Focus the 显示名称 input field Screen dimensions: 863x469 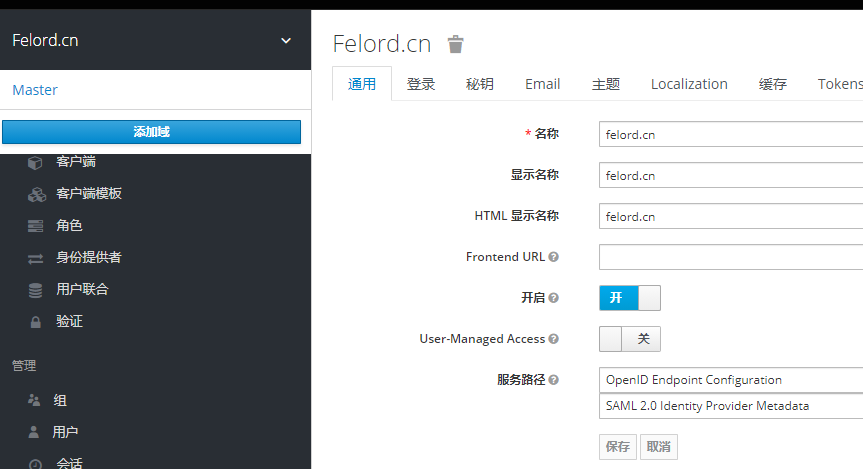(731, 176)
